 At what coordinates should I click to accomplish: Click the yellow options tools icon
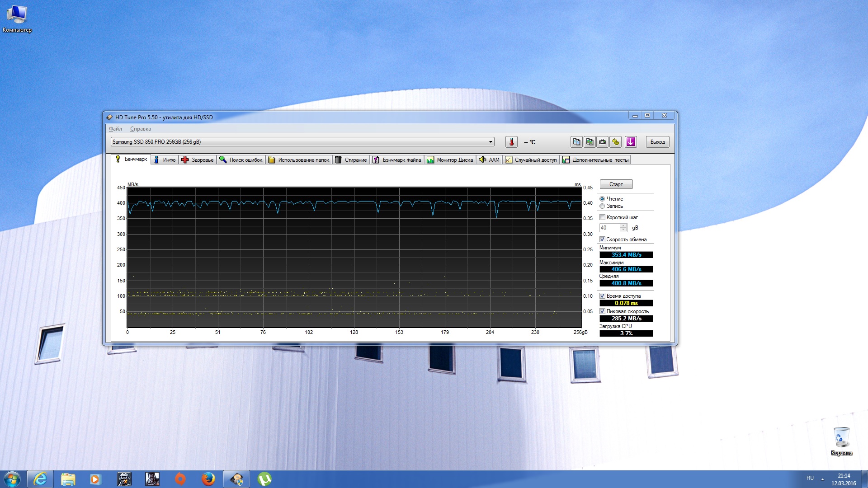pyautogui.click(x=616, y=142)
